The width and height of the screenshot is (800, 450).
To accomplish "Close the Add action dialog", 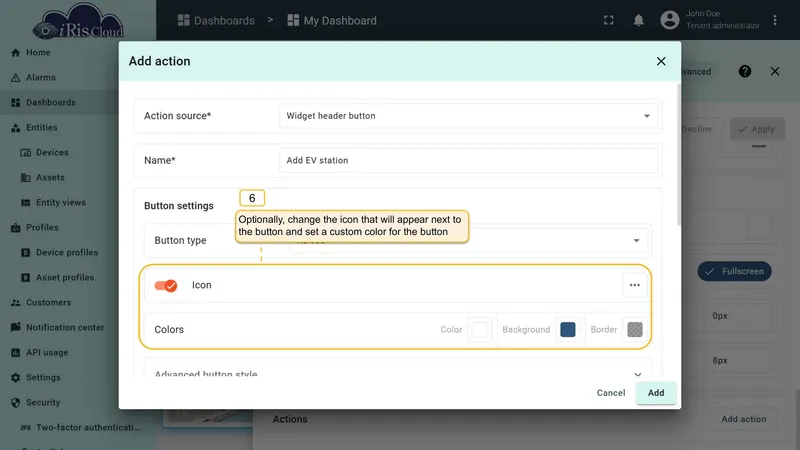I will 661,61.
